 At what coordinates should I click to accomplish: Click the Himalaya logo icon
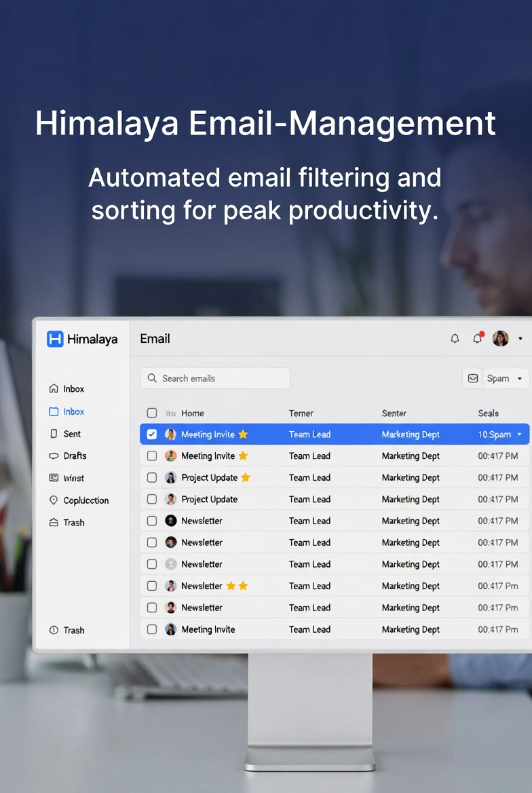[55, 339]
